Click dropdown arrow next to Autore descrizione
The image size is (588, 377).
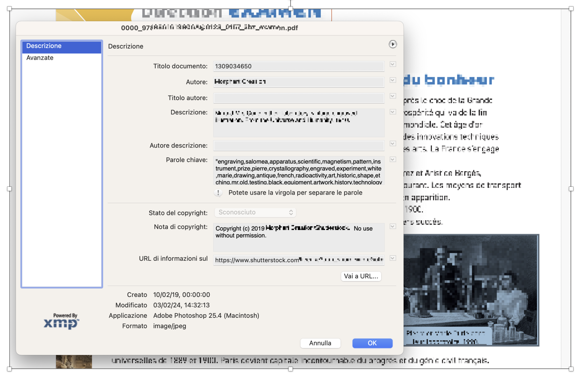click(392, 144)
